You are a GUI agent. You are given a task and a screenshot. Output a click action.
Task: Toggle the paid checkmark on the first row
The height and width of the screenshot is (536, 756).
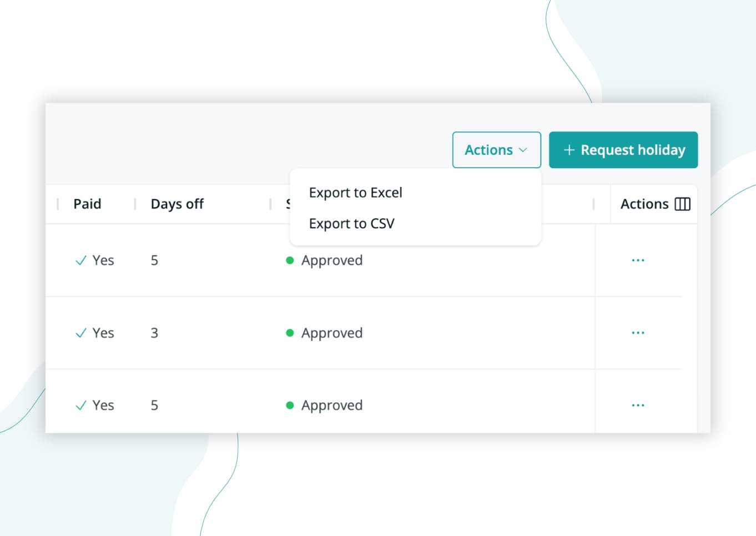point(80,260)
